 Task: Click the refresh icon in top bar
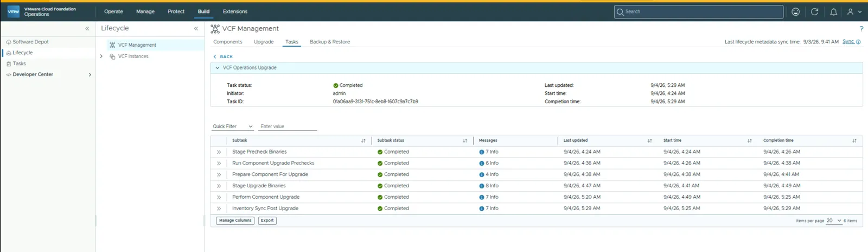pyautogui.click(x=814, y=11)
